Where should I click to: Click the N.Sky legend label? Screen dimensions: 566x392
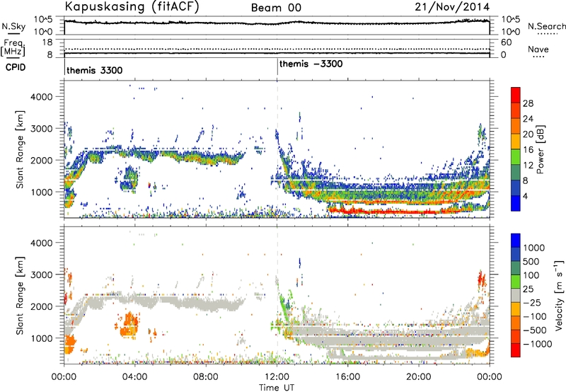pos(13,26)
